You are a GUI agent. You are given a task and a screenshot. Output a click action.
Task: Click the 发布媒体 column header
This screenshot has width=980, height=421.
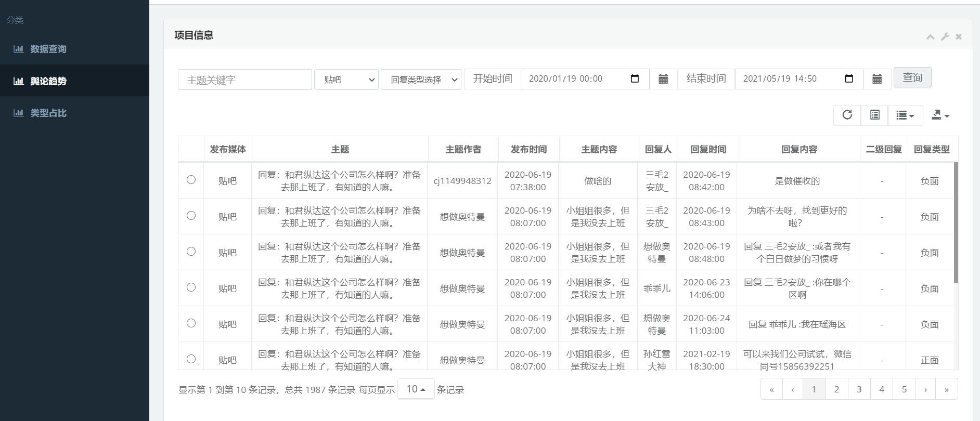pos(228,149)
